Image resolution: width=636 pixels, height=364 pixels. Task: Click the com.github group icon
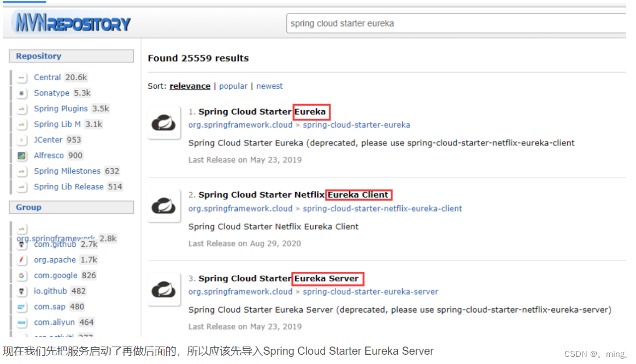point(22,244)
